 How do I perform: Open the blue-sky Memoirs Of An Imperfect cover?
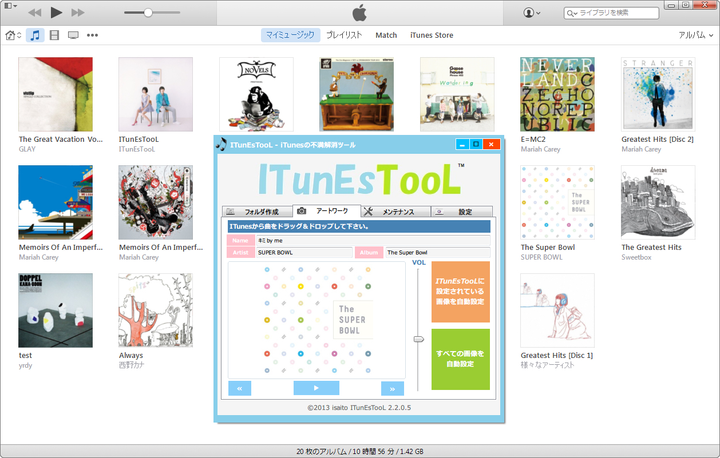(x=56, y=203)
